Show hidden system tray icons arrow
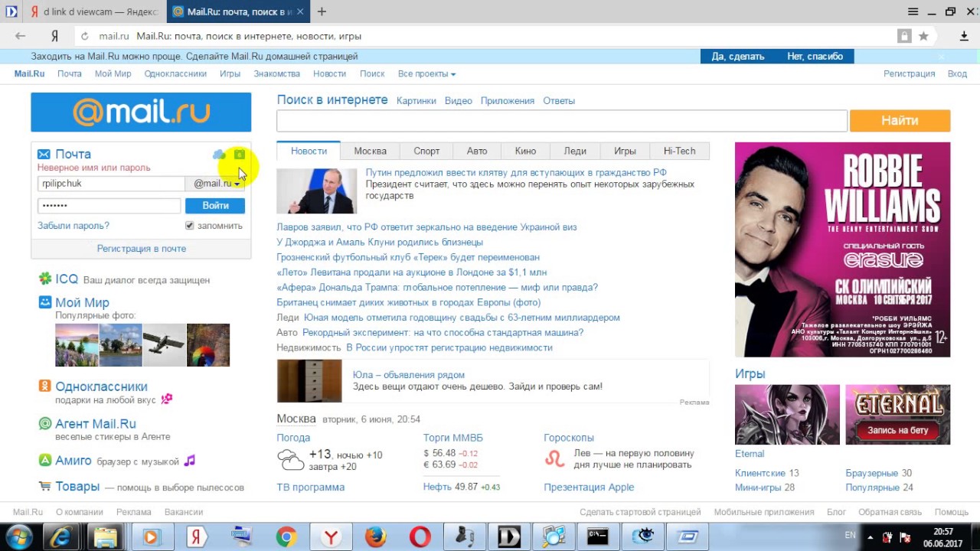The height and width of the screenshot is (551, 980). 870,536
